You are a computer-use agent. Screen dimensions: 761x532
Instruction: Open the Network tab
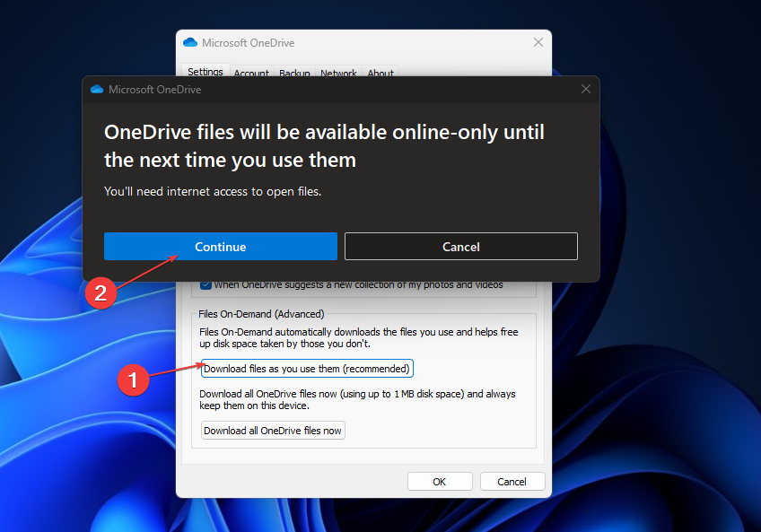pyautogui.click(x=338, y=72)
